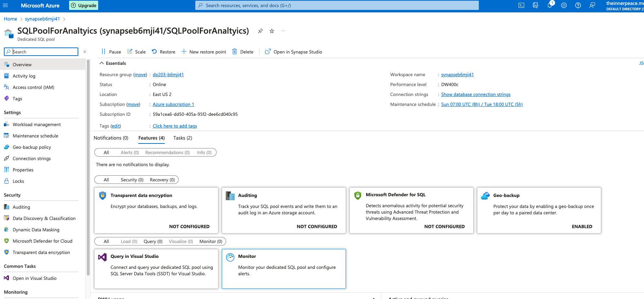Click the Microsoft Defender for SQL card icon
Image resolution: width=644 pixels, height=299 pixels.
358,195
